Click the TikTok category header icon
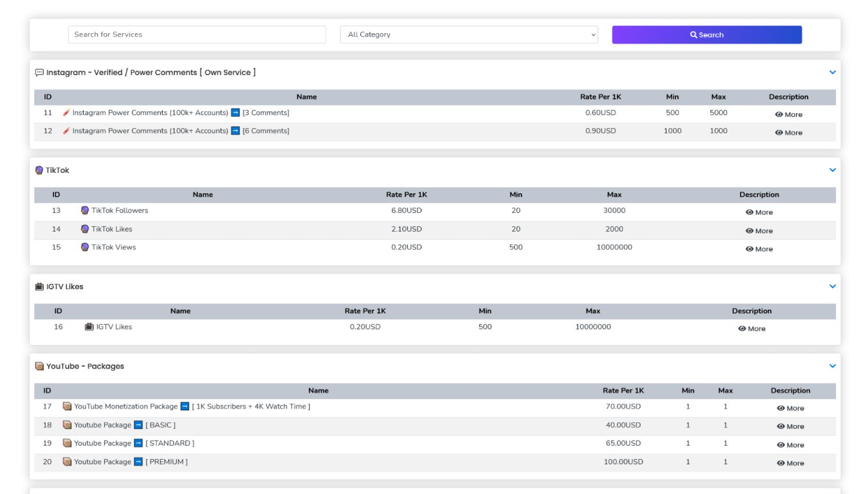The width and height of the screenshot is (868, 494). 40,170
